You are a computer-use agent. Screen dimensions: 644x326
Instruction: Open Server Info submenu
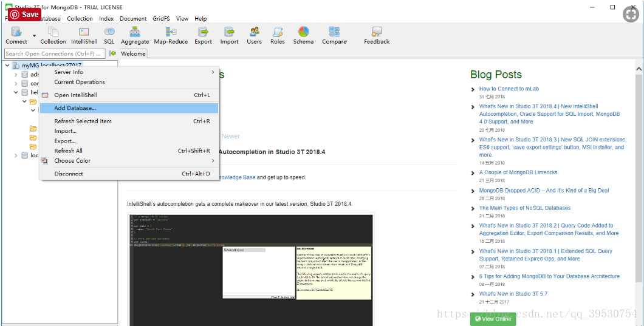[129, 72]
